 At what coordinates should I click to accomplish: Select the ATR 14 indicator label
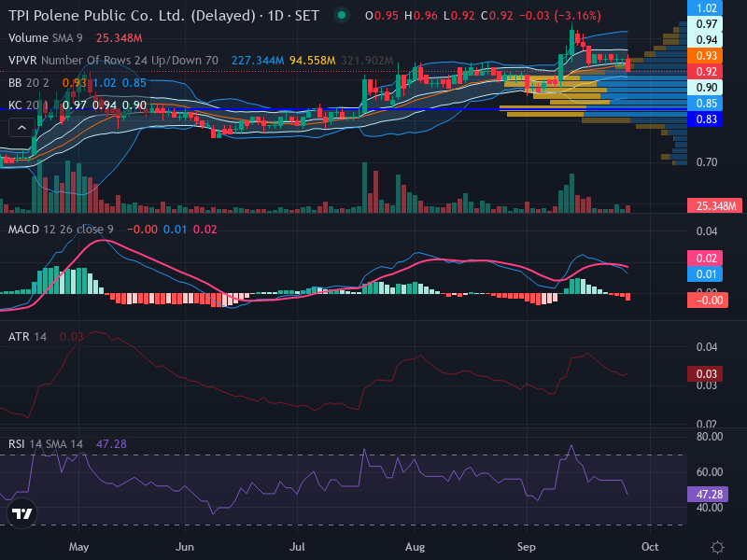[27, 337]
